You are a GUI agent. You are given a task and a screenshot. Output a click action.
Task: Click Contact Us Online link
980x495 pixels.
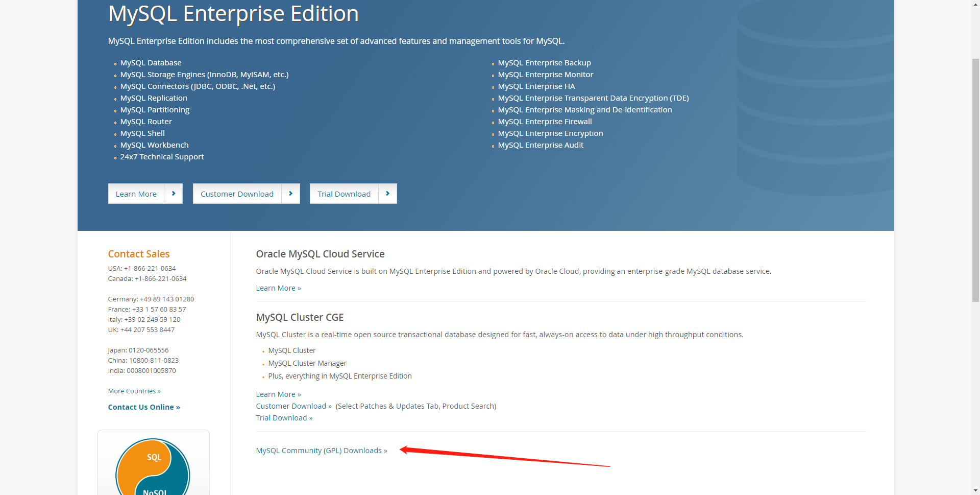144,407
